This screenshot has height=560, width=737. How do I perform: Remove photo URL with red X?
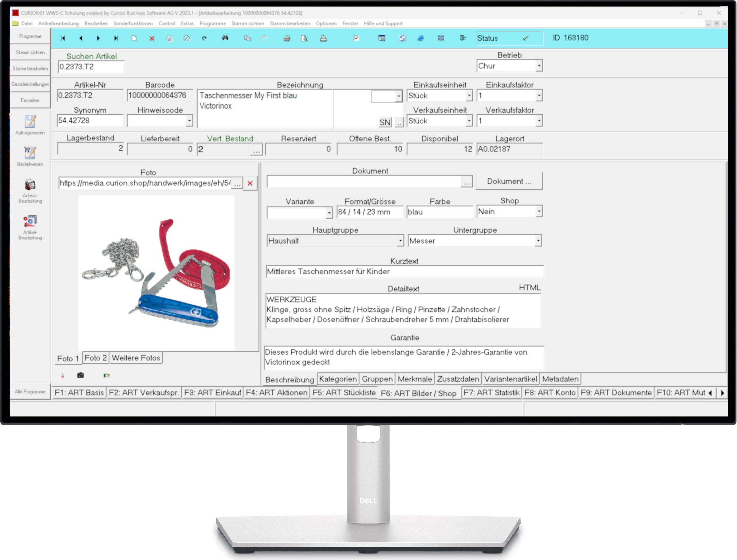click(250, 183)
